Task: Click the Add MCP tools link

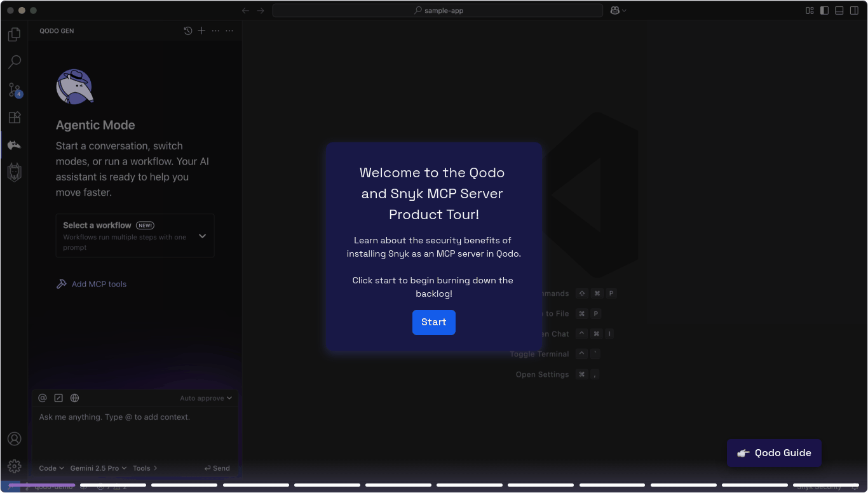Action: click(92, 284)
